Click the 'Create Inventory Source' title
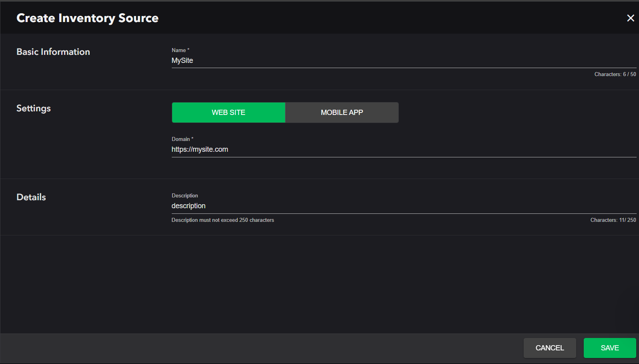The height and width of the screenshot is (364, 639). click(x=87, y=18)
